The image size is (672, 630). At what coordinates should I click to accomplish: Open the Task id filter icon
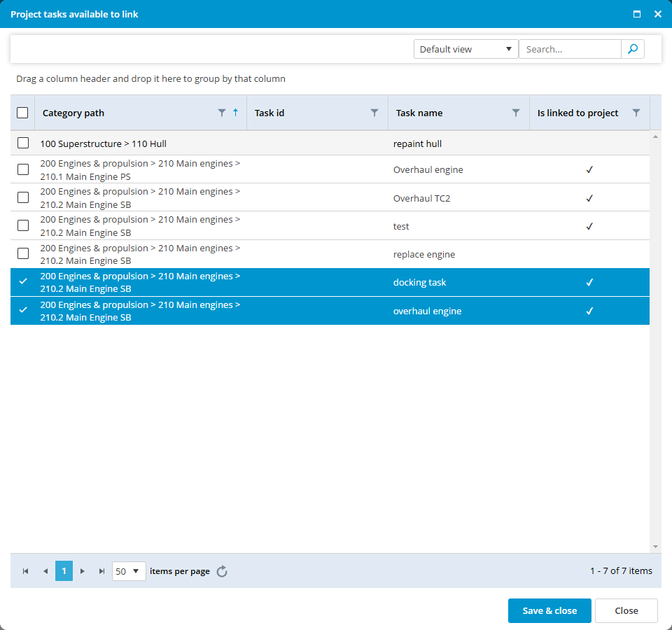[374, 113]
